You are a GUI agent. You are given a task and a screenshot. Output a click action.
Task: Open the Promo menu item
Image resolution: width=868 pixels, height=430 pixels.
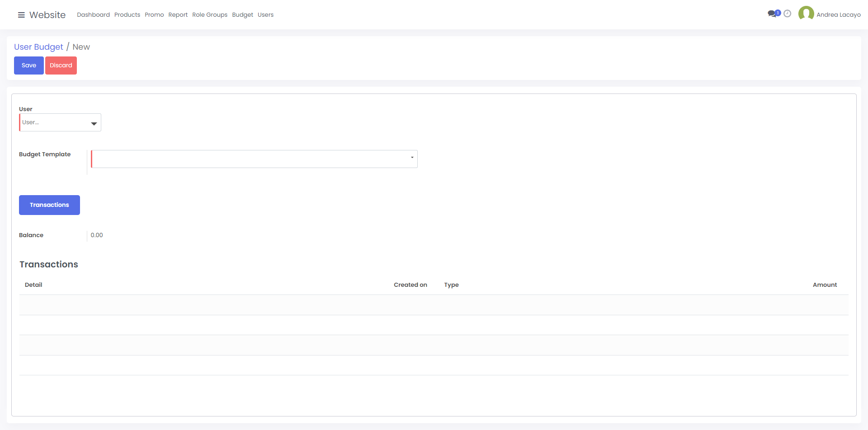(x=154, y=15)
